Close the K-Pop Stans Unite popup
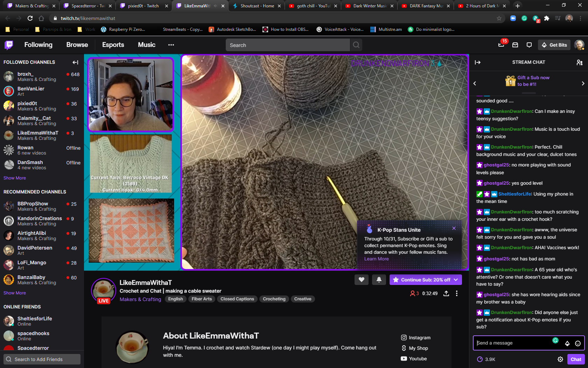The height and width of the screenshot is (368, 588). [x=454, y=228]
